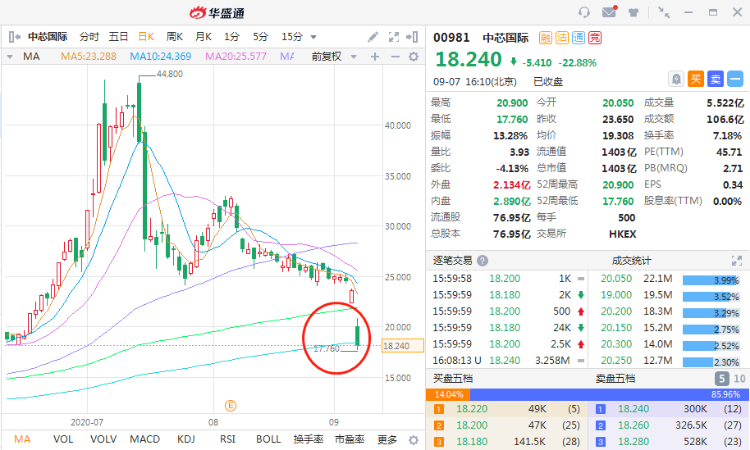
Task: Click ask level 2 price 18.260
Action: point(634,426)
